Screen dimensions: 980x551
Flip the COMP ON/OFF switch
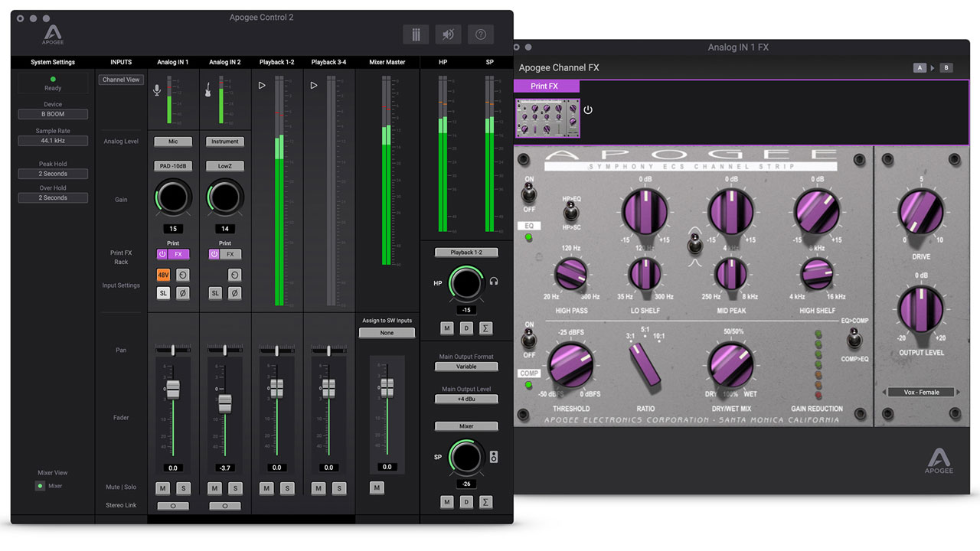tap(528, 340)
